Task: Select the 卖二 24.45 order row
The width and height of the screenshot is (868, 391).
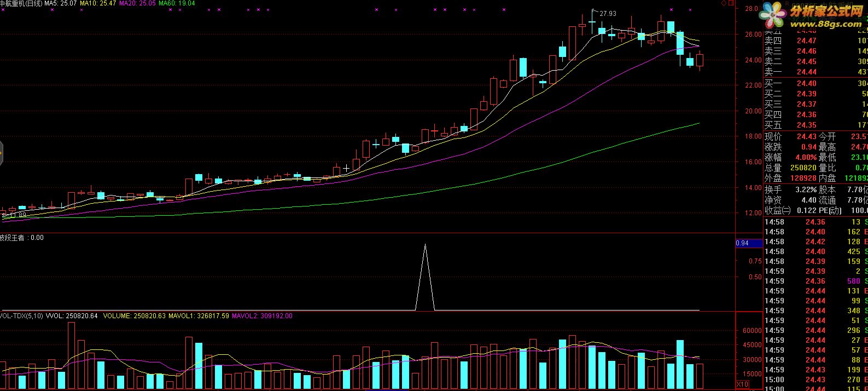Action: pos(815,61)
